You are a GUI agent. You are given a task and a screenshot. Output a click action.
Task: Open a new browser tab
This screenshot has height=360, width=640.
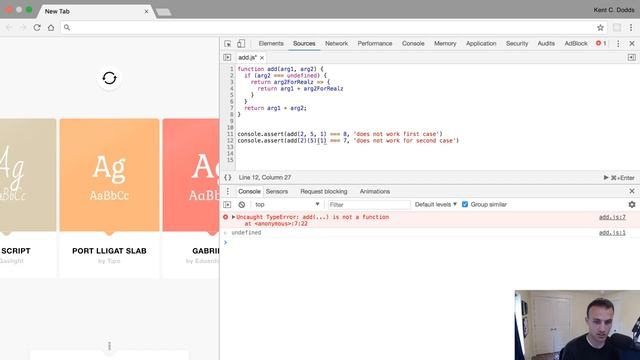163,12
